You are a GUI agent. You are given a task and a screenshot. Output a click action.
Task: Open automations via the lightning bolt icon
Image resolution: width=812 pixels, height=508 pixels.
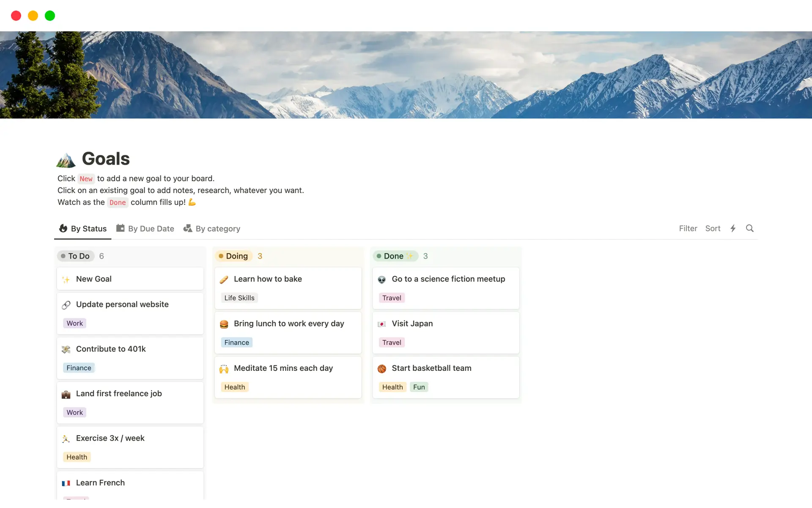tap(733, 229)
